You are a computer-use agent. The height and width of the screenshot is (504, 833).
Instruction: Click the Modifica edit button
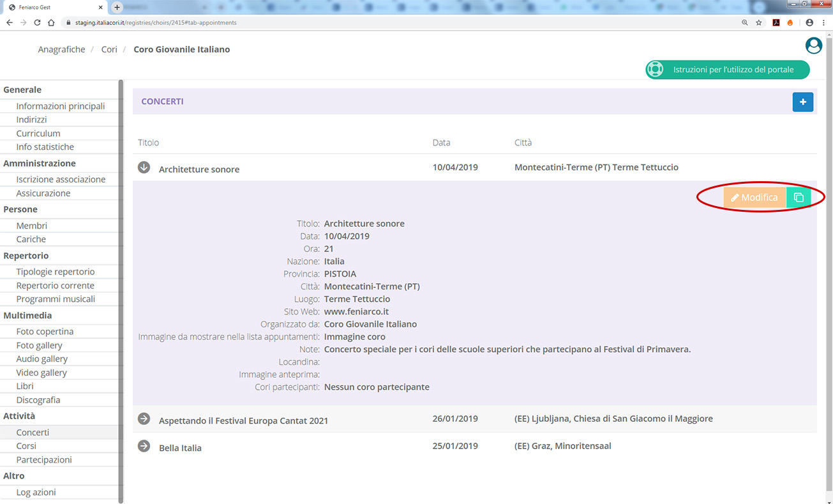click(754, 198)
